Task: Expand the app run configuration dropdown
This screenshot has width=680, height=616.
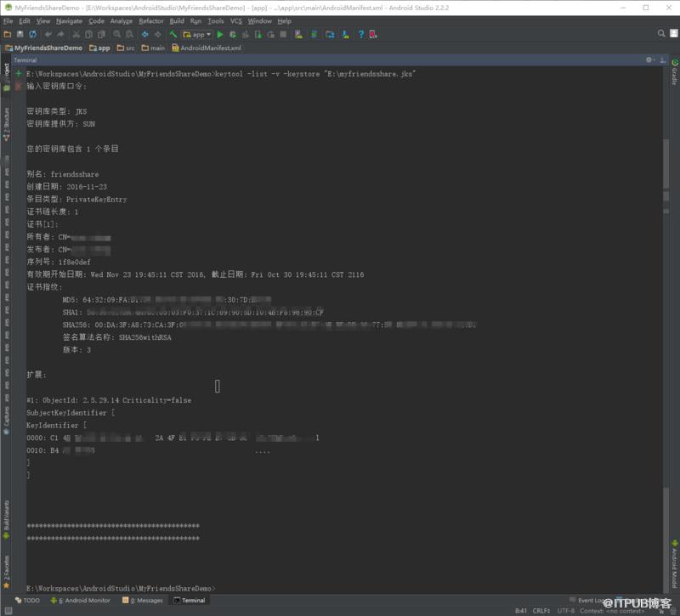Action: tap(197, 34)
